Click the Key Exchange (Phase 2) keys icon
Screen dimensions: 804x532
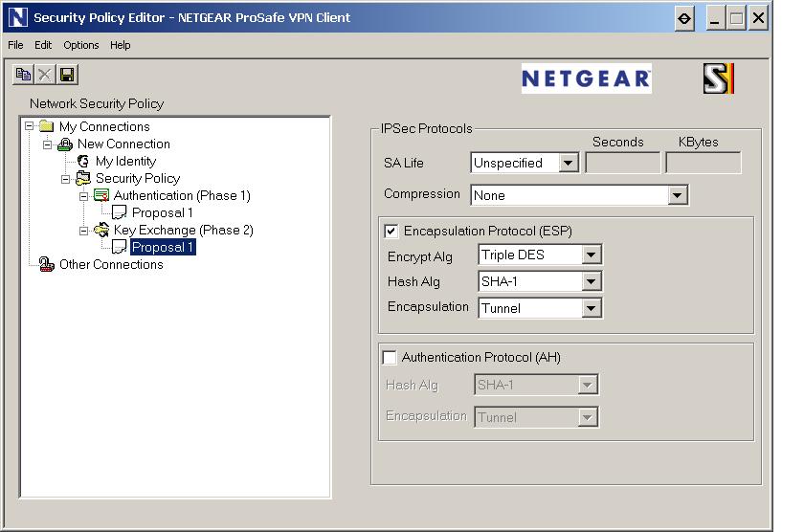pyautogui.click(x=101, y=230)
